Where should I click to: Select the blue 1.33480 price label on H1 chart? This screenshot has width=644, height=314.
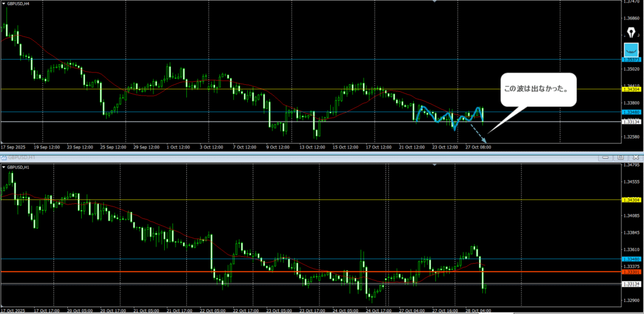[631, 259]
